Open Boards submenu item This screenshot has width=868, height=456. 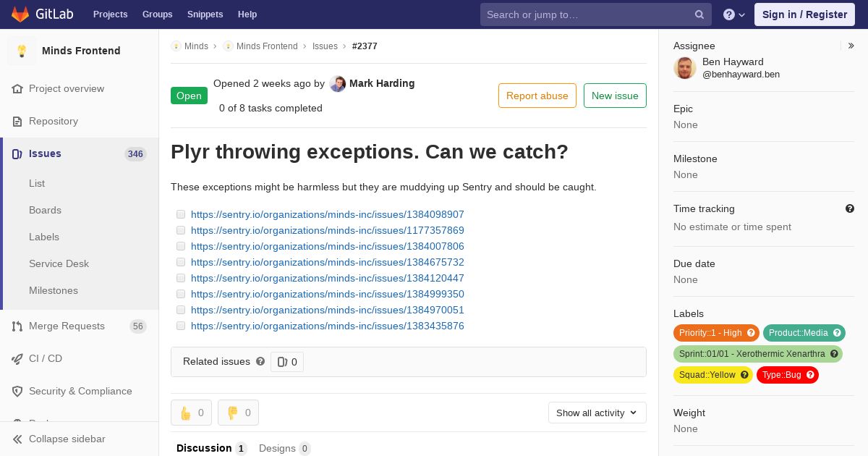point(45,210)
